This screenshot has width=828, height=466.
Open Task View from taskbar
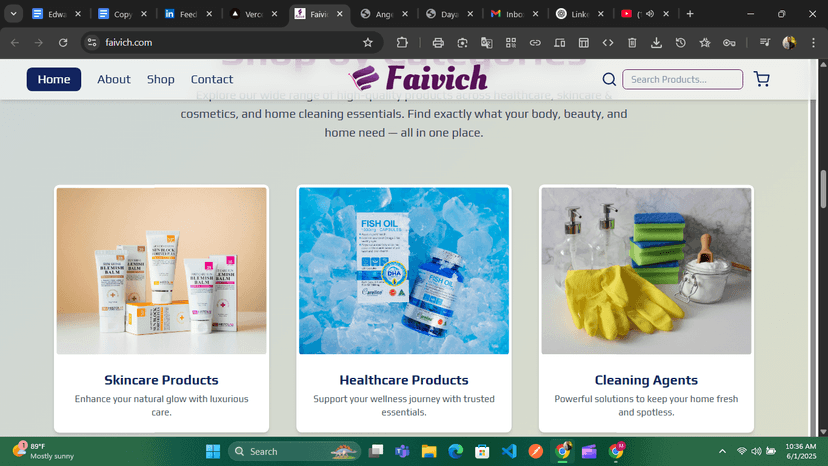coord(375,451)
